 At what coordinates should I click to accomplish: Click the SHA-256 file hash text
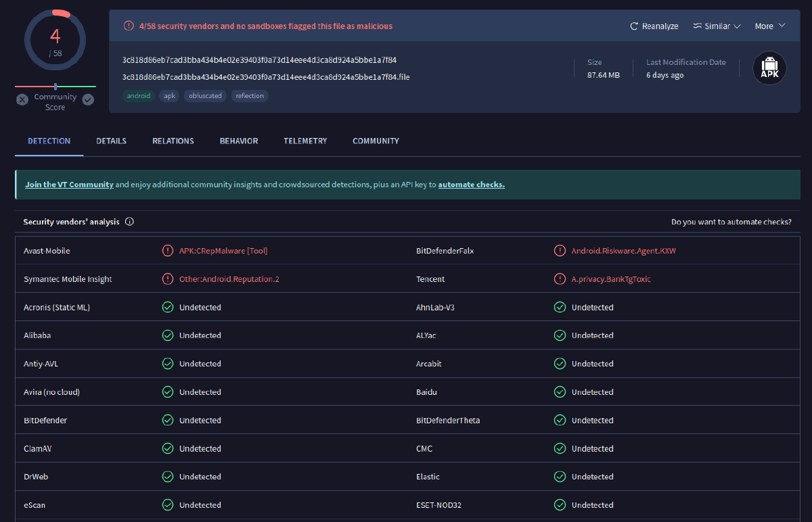click(x=259, y=60)
